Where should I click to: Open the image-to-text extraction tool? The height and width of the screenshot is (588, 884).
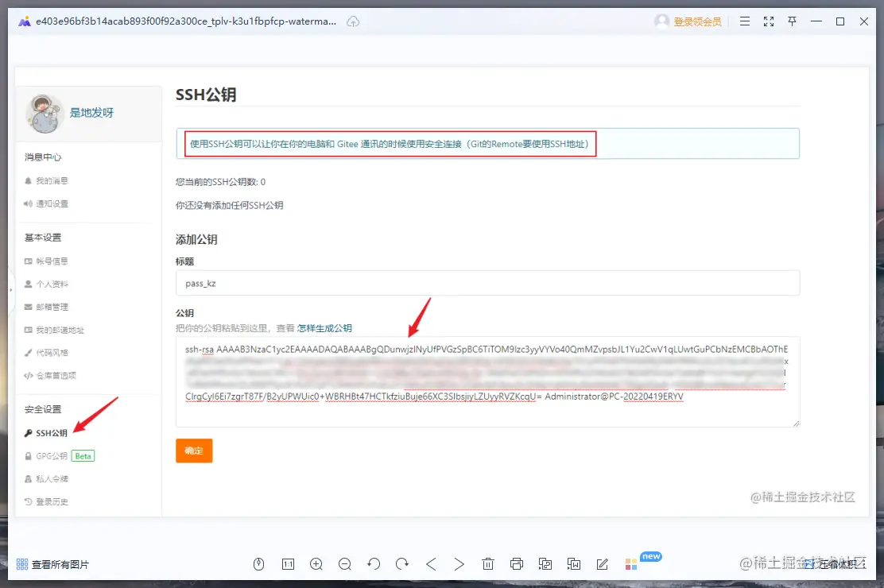[x=574, y=563]
